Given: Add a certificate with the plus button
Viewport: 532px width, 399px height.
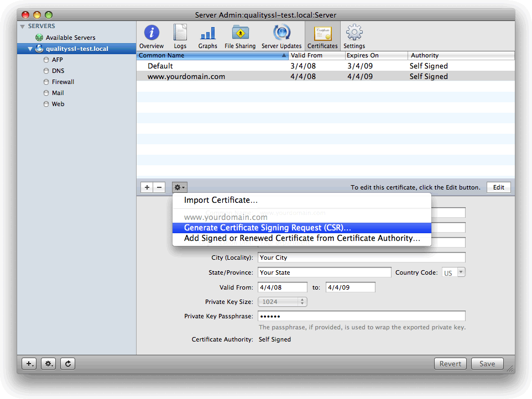Looking at the screenshot, I should click(x=147, y=187).
